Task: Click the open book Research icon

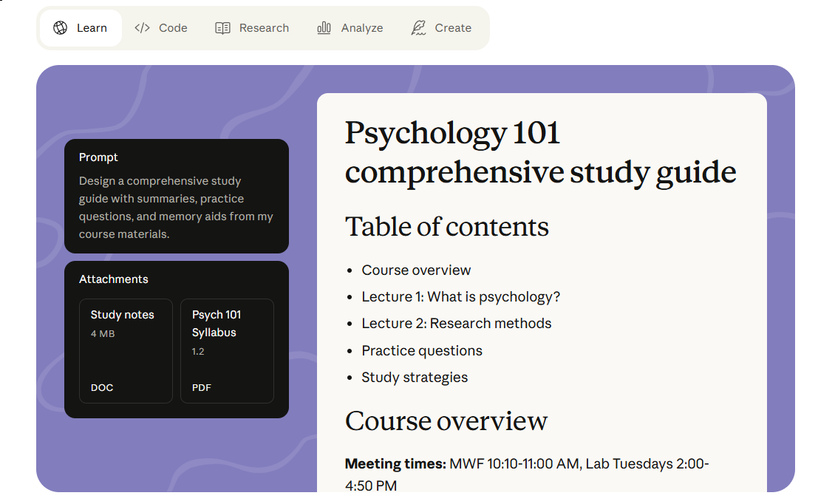Action: 222,28
